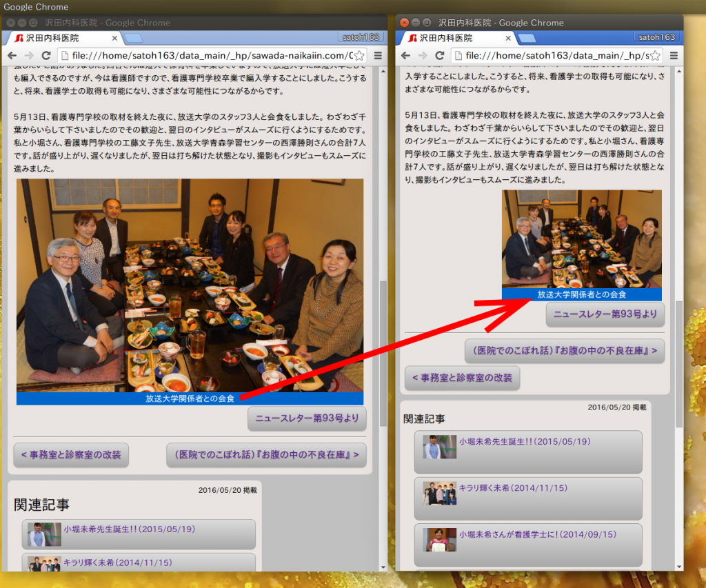The height and width of the screenshot is (588, 706).
Task: Click the ニュースレター第93号より button in left window
Action: (307, 418)
